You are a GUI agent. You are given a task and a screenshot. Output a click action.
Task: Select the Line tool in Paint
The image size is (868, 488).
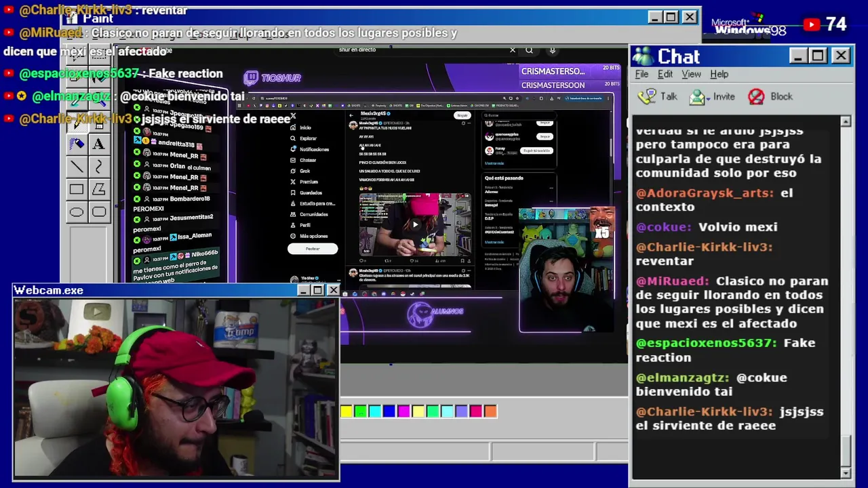tap(77, 166)
